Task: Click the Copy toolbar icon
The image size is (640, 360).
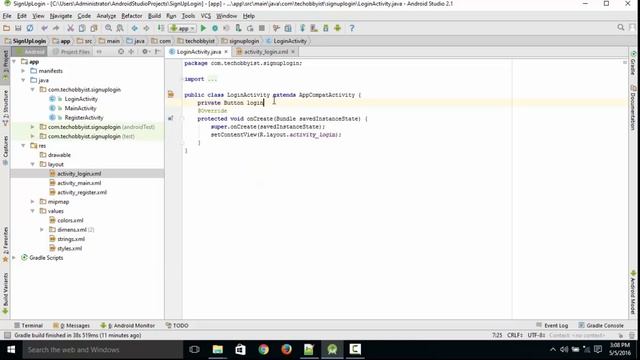Action: (82, 28)
